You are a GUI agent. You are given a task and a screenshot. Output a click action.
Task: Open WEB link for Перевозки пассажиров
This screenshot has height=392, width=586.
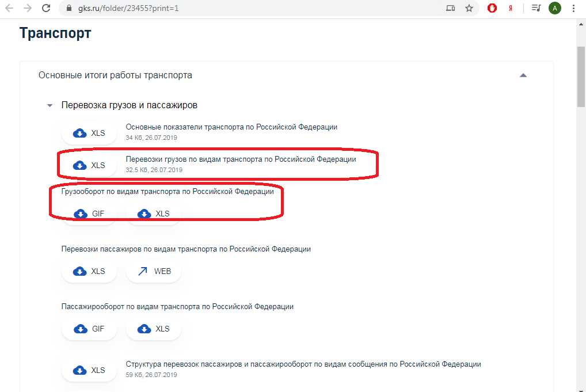click(154, 271)
